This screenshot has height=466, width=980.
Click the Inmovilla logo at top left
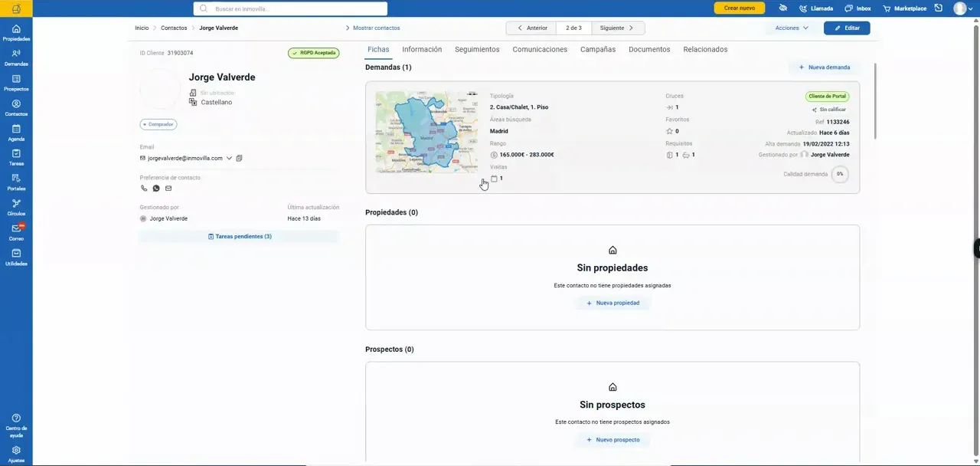click(x=16, y=8)
